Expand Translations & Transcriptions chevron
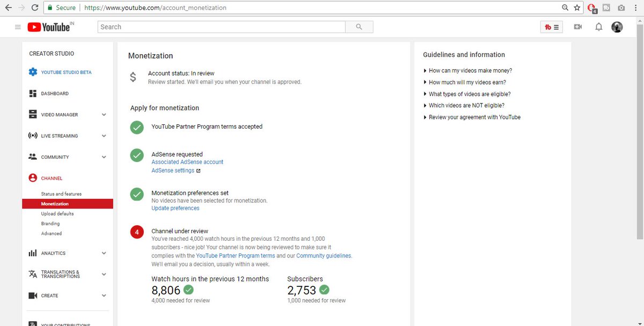The image size is (644, 326). pyautogui.click(x=104, y=274)
